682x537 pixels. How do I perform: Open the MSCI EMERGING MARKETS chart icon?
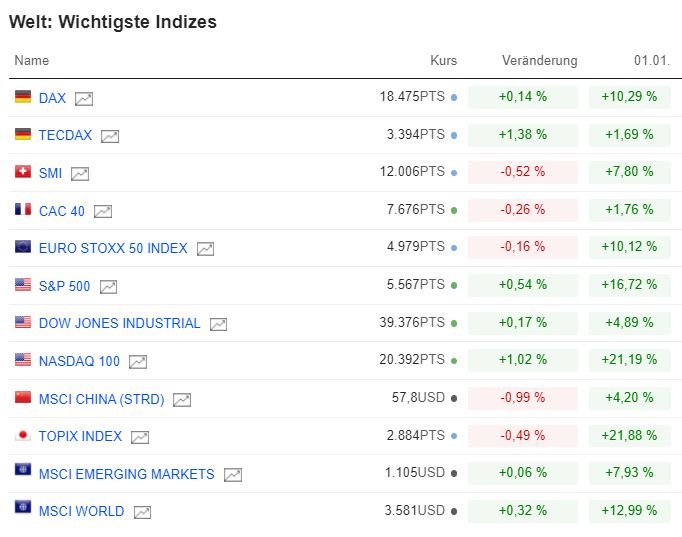[x=232, y=475]
